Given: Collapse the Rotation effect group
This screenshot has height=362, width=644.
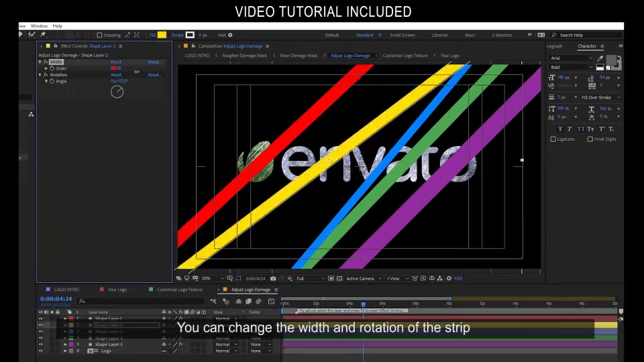Looking at the screenshot, I should pos(40,74).
